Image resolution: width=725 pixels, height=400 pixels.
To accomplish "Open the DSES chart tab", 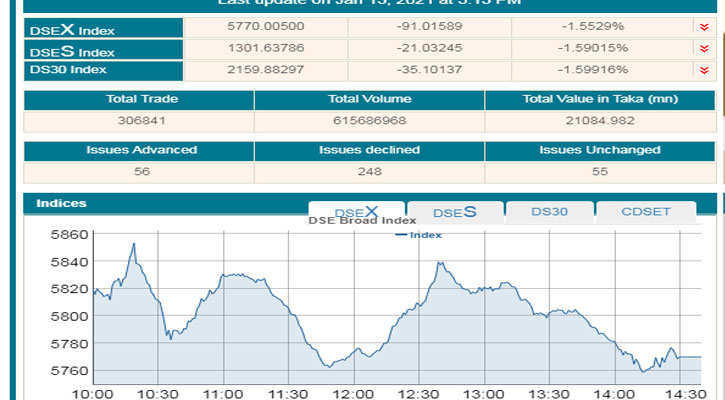I will click(x=453, y=212).
